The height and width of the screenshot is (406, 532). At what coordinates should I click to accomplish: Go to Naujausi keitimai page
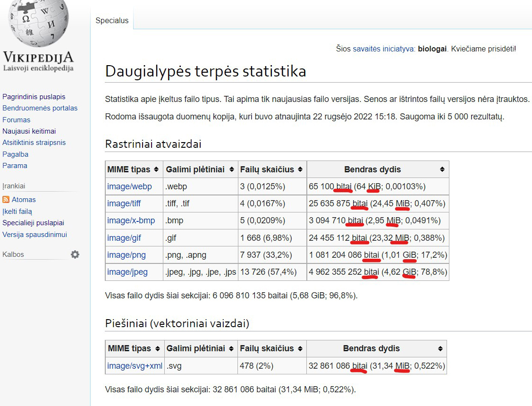click(29, 131)
